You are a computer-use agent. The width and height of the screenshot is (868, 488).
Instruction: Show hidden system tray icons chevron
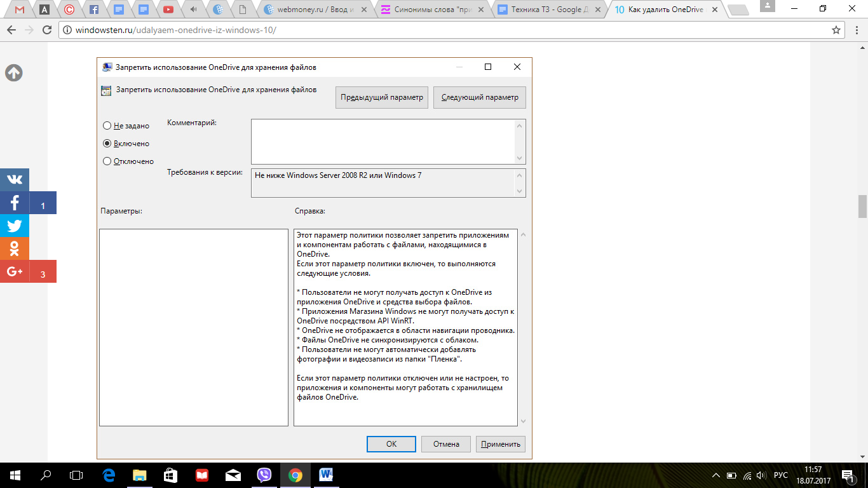[x=716, y=475]
